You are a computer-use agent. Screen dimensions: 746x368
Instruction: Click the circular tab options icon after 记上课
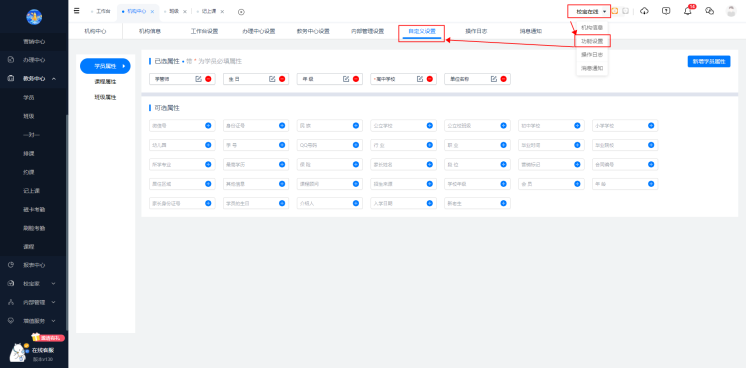tap(241, 11)
